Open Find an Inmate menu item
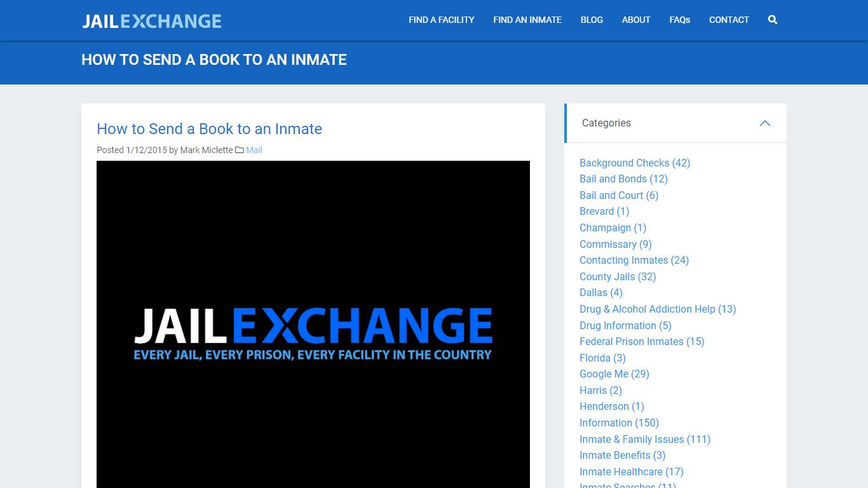 [527, 20]
